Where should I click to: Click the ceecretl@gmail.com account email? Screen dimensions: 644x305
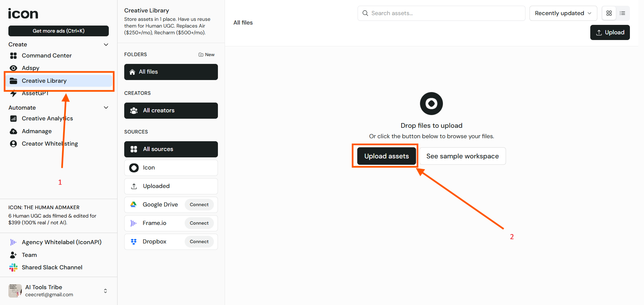click(x=49, y=295)
